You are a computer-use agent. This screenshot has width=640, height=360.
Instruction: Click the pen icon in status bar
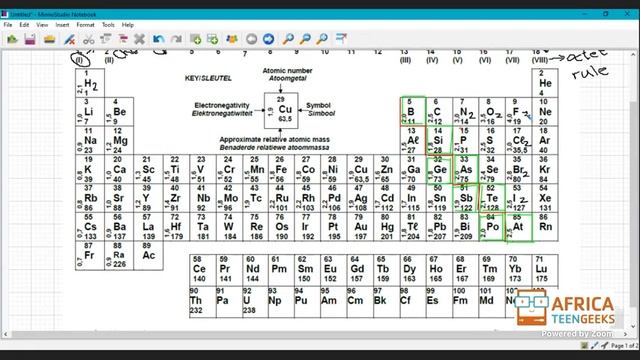pos(595,346)
